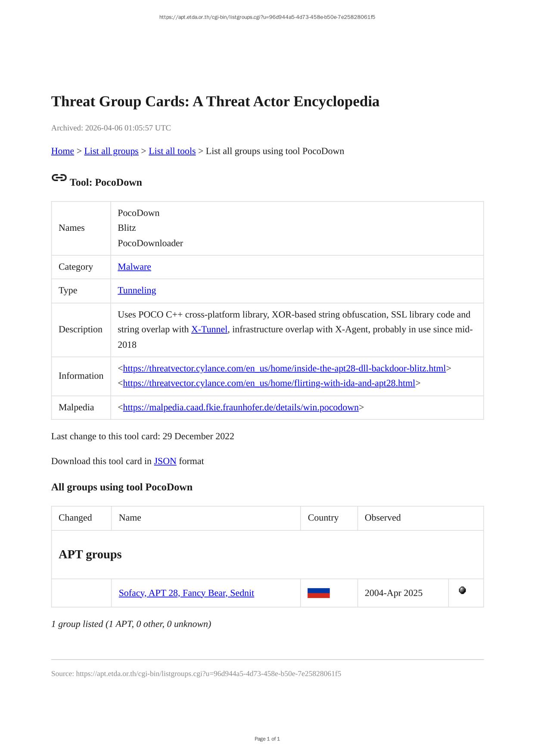Click the permalink chain icon beside Tool: PocoDown

tap(59, 178)
